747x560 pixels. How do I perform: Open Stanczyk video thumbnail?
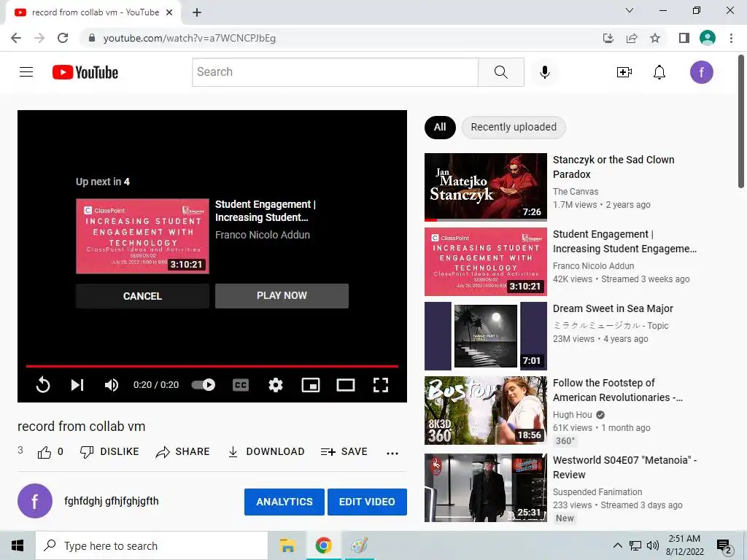[485, 187]
